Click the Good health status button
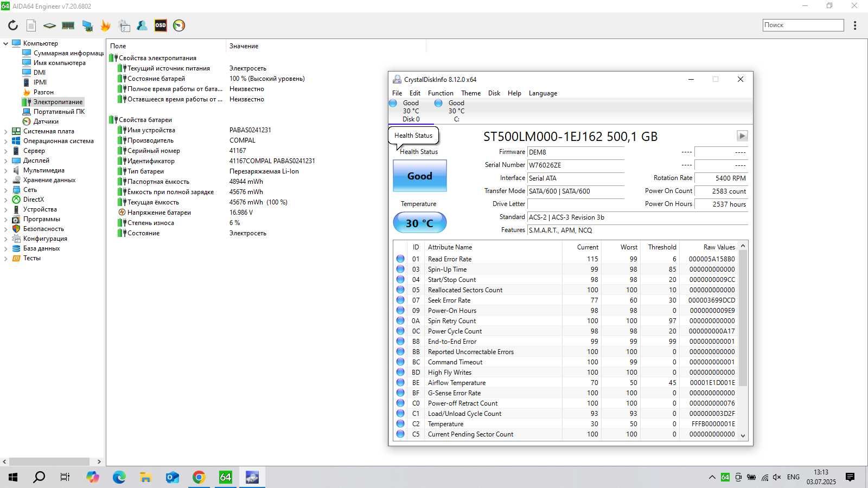This screenshot has height=488, width=868. point(420,176)
